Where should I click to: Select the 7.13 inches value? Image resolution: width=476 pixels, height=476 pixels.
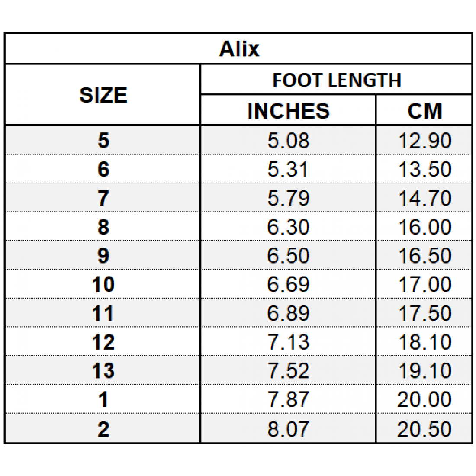pos(288,342)
